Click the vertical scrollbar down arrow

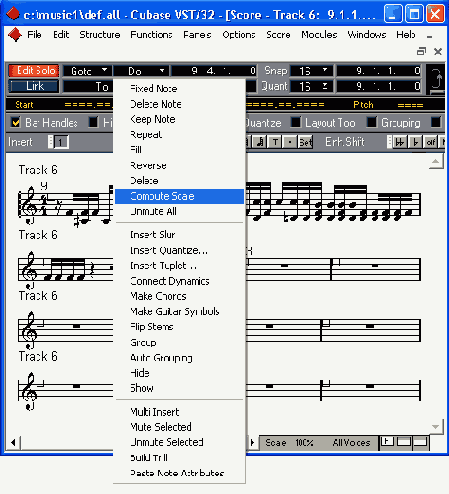click(435, 427)
